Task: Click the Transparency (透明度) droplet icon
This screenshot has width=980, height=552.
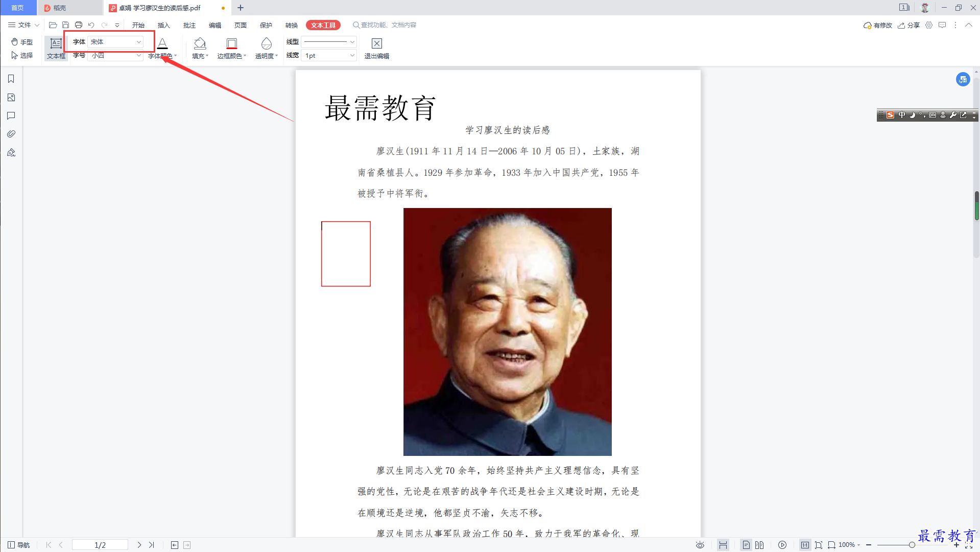Action: pos(266,43)
